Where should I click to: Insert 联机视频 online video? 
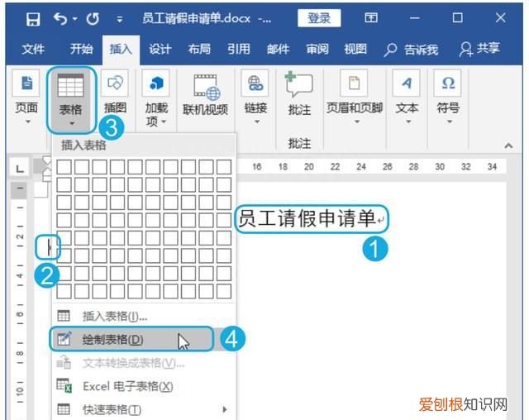205,95
